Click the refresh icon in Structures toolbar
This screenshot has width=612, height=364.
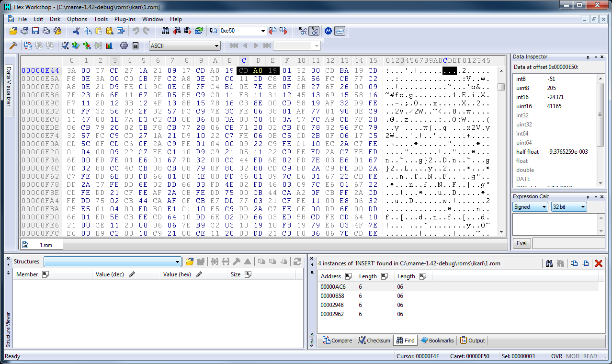tap(297, 262)
